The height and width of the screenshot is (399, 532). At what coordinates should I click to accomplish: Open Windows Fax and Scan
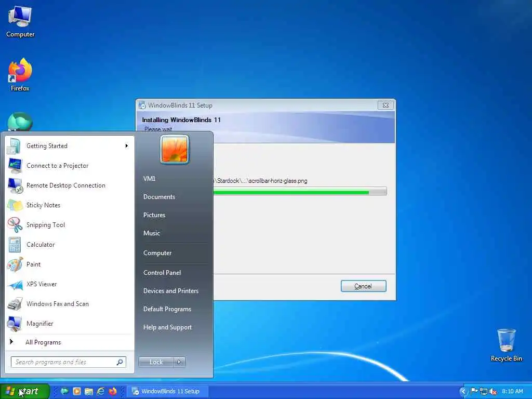[70, 303]
